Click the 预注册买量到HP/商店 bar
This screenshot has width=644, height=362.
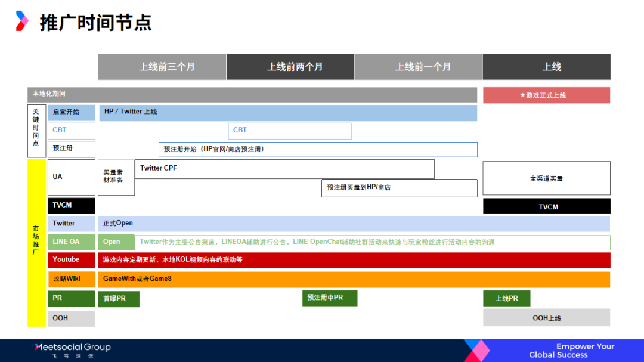click(400, 188)
